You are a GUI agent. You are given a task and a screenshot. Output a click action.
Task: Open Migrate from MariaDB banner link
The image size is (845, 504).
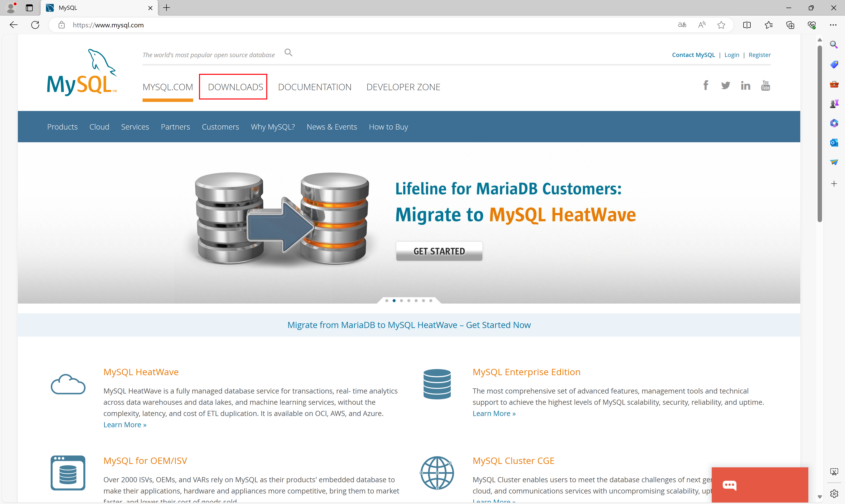point(409,325)
